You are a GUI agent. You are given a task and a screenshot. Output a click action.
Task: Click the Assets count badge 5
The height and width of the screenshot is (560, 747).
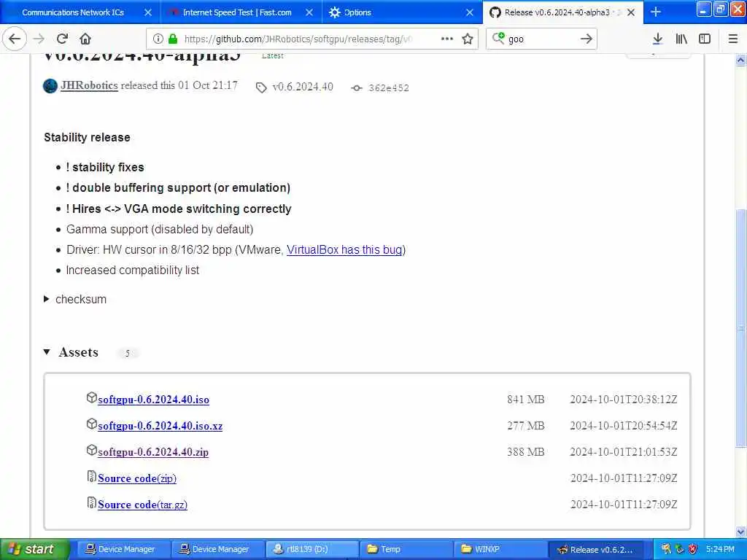(x=127, y=353)
